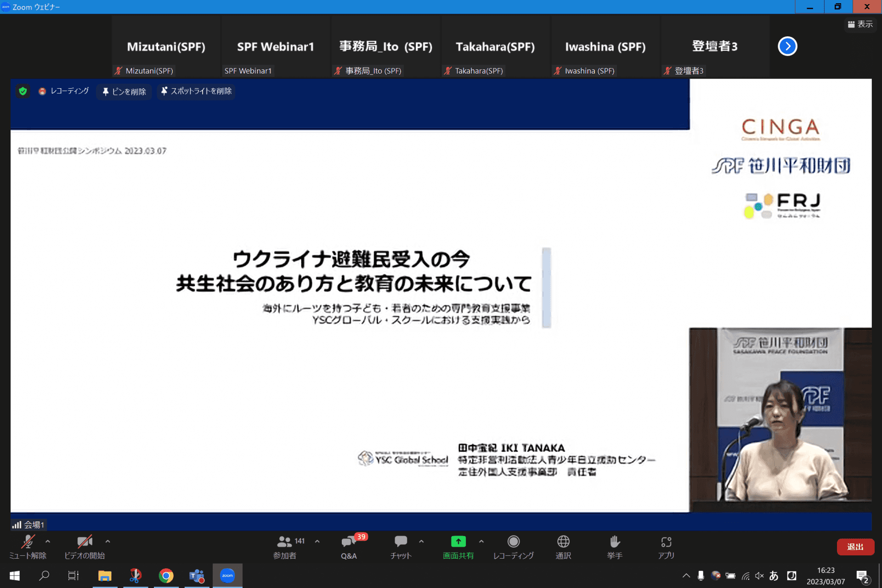Show more participants with blue arrow
The width and height of the screenshot is (882, 588).
pyautogui.click(x=787, y=46)
